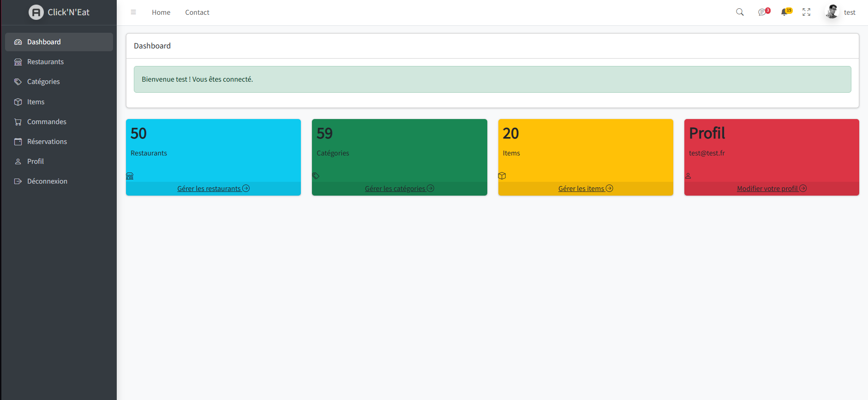Click Déconnexion to log out
This screenshot has width=868, height=400.
pos(47,181)
